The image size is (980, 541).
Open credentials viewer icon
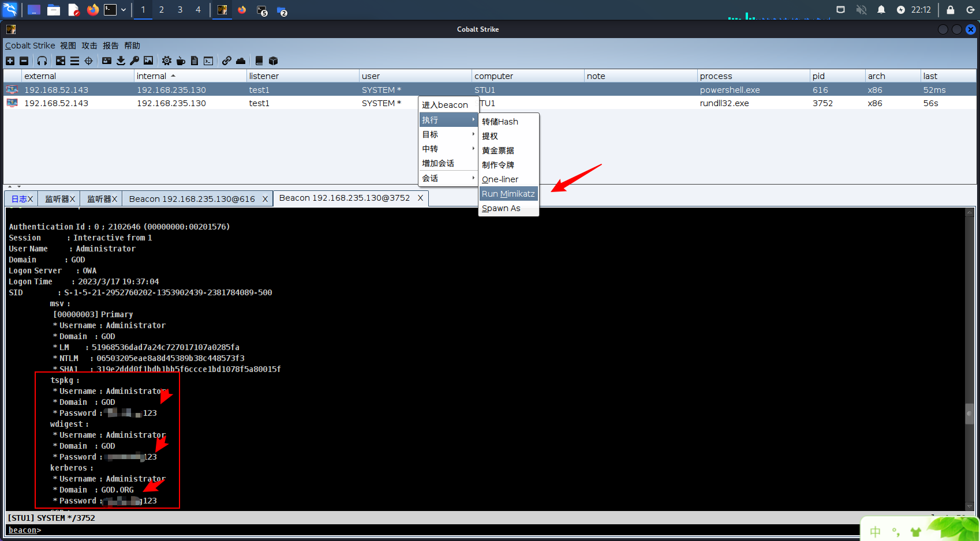coord(107,61)
